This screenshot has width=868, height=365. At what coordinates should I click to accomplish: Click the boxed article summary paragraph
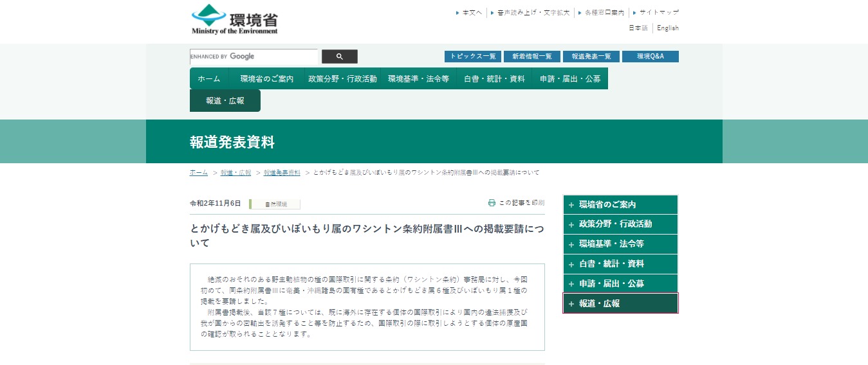coord(367,307)
